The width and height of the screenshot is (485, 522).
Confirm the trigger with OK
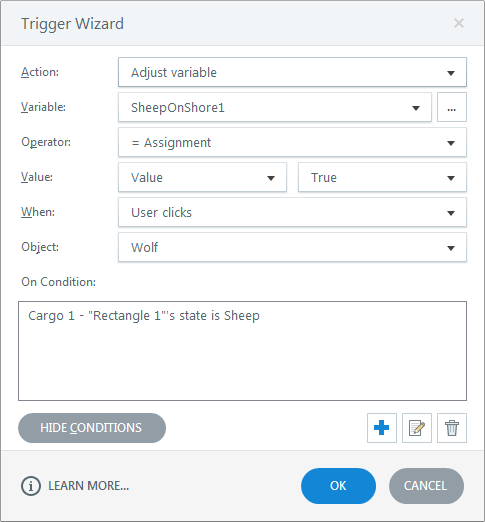coord(338,486)
